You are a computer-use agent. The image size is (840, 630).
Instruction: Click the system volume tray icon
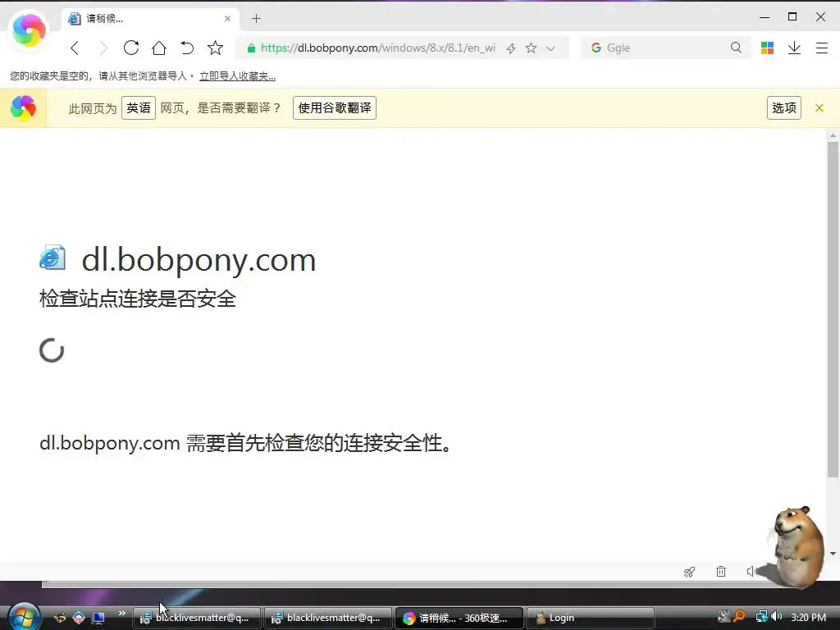776,617
